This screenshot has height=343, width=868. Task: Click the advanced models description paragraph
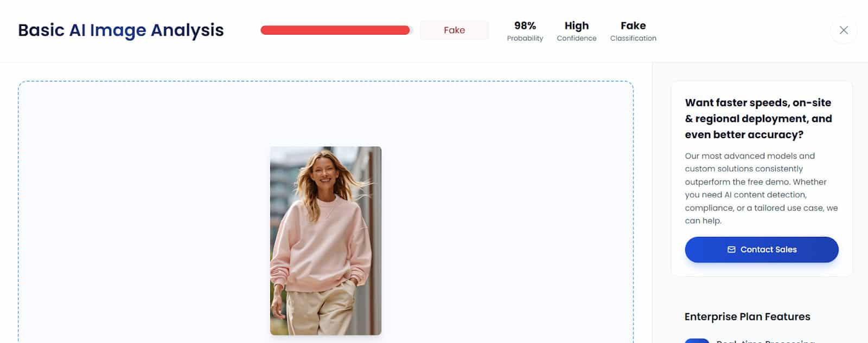(761, 188)
